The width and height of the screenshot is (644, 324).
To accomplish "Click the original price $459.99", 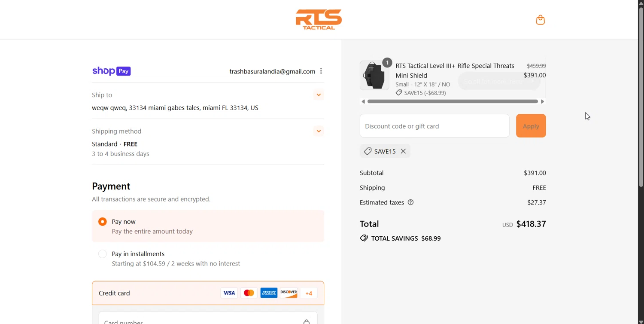I will coord(536,66).
